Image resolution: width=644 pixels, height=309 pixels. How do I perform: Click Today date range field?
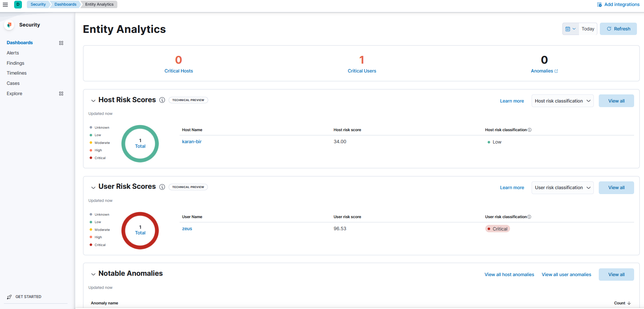588,29
